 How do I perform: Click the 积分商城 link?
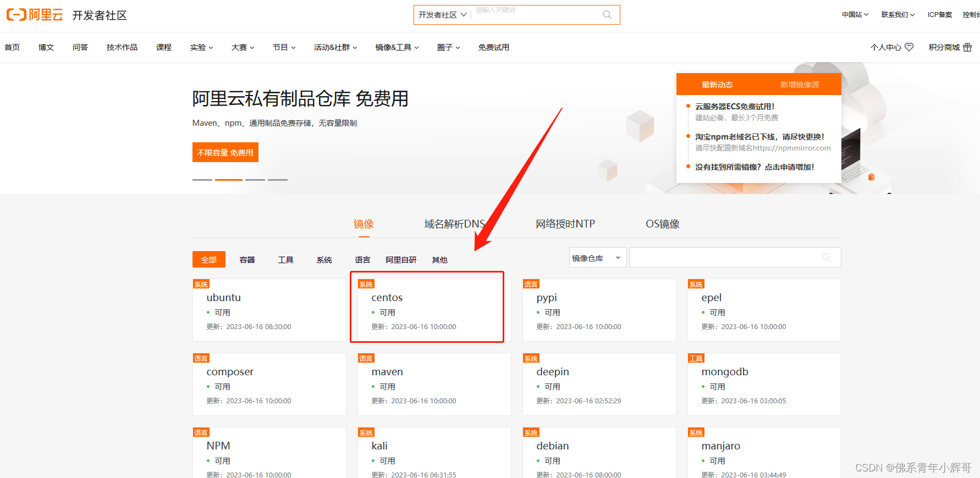click(944, 47)
